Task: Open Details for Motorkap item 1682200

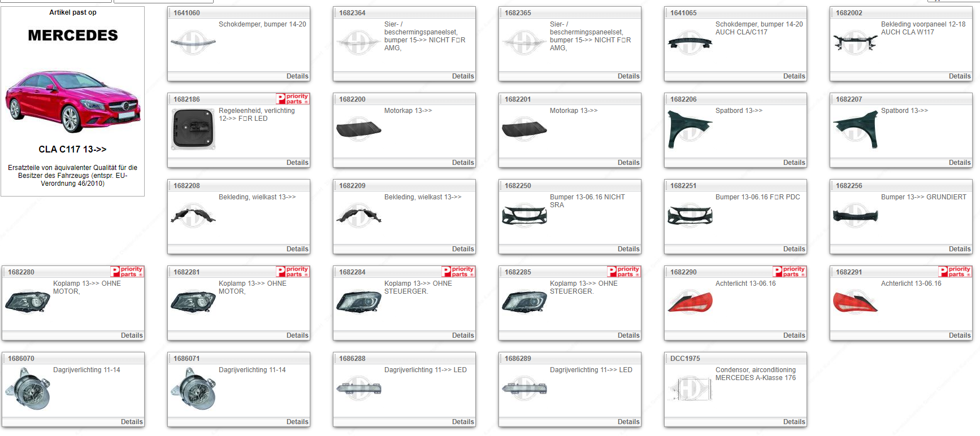Action: coord(462,163)
